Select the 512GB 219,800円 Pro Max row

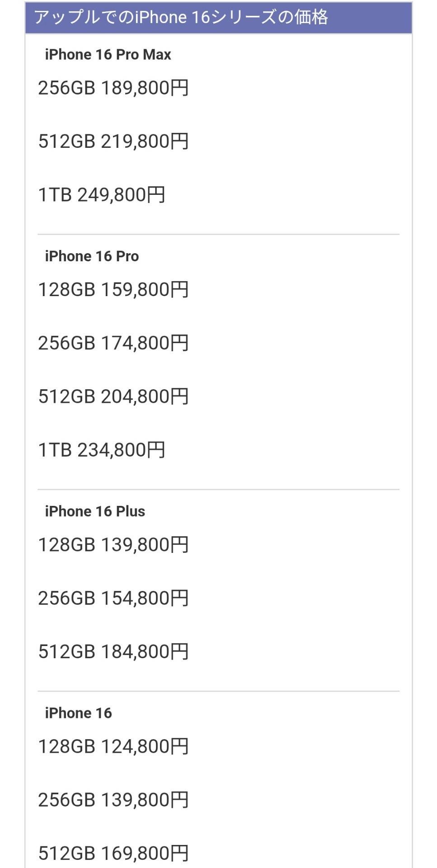point(113,141)
